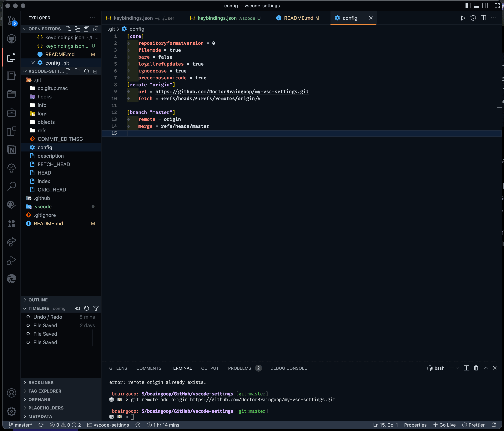Viewport: 504px width, 431px height.
Task: Open the COMMENTS panel tab
Action: (x=149, y=368)
